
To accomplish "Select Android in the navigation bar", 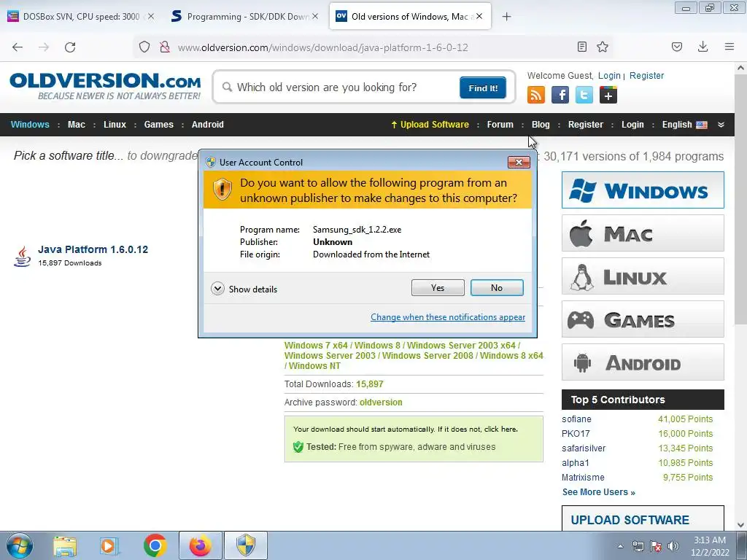I will click(208, 124).
